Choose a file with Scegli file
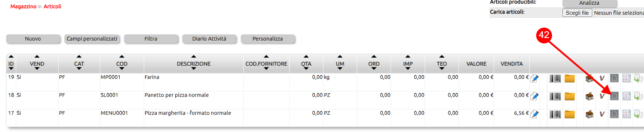Screen dimensions: 644x132 coord(577,13)
